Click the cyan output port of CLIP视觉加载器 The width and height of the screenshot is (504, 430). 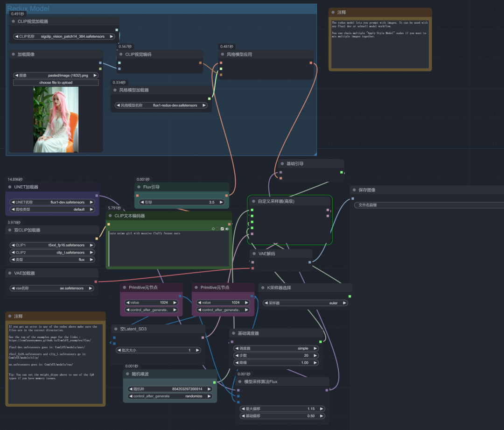pyautogui.click(x=117, y=30)
